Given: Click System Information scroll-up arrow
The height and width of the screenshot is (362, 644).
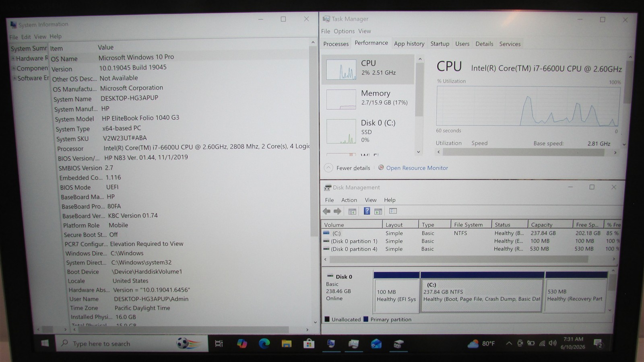Looking at the screenshot, I should pos(313,42).
